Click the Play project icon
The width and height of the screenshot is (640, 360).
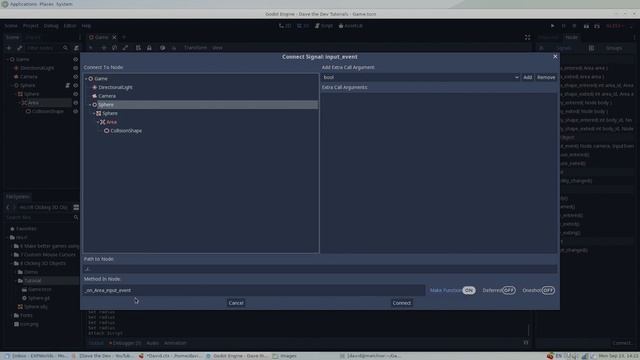[x=553, y=26]
